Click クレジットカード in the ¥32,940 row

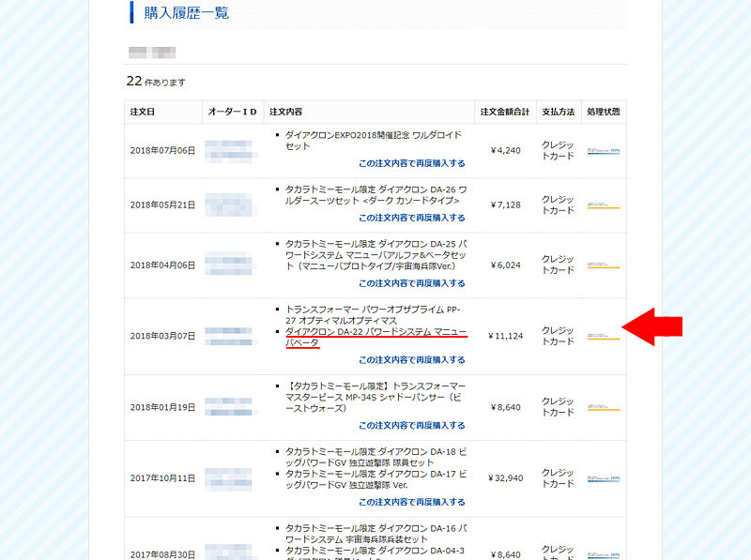click(558, 478)
